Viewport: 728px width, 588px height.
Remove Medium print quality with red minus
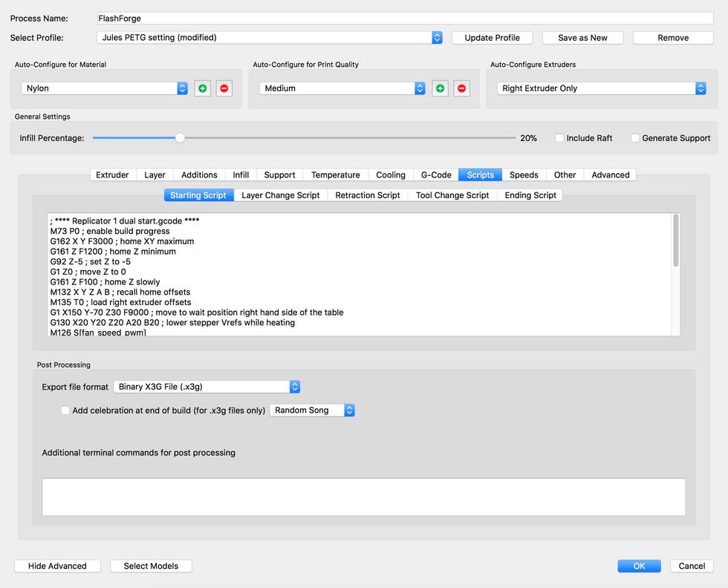[x=462, y=88]
